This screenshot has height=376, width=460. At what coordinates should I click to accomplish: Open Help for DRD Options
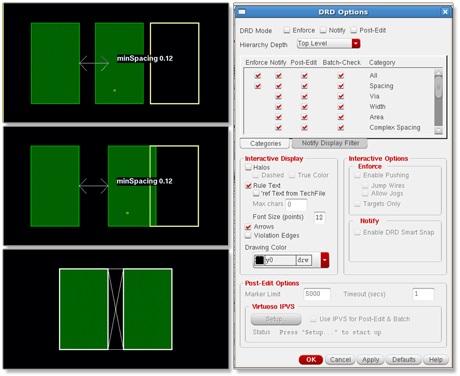click(436, 360)
